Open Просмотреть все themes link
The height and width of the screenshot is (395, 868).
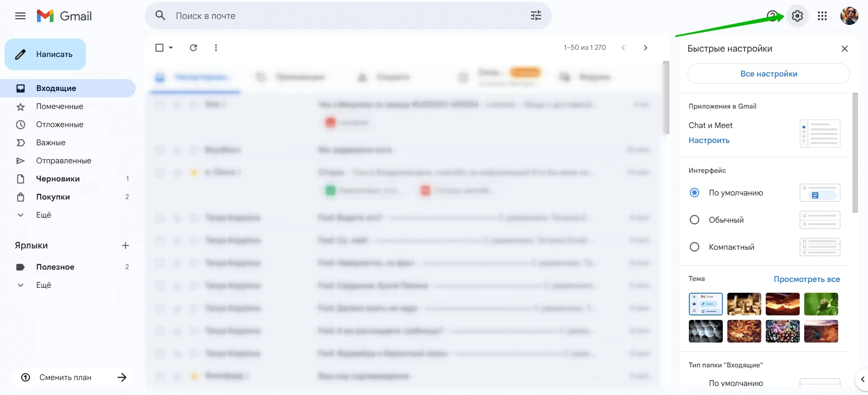[x=807, y=279]
